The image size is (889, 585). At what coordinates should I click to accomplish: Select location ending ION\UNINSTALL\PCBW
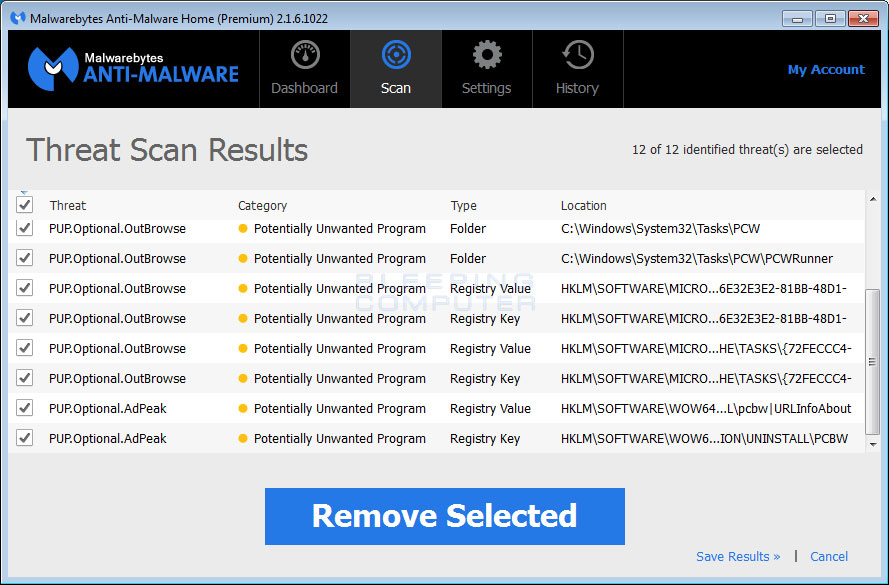[704, 438]
